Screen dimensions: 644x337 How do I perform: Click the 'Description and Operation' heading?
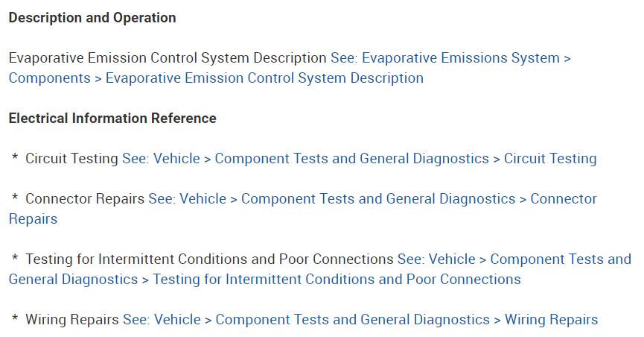pyautogui.click(x=92, y=18)
